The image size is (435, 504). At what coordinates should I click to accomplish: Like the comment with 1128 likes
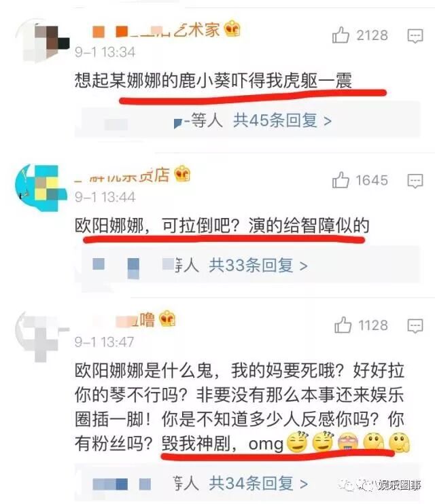[343, 325]
